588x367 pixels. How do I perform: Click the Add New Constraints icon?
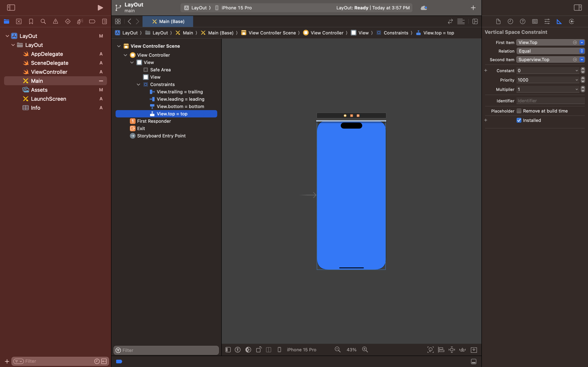click(452, 349)
